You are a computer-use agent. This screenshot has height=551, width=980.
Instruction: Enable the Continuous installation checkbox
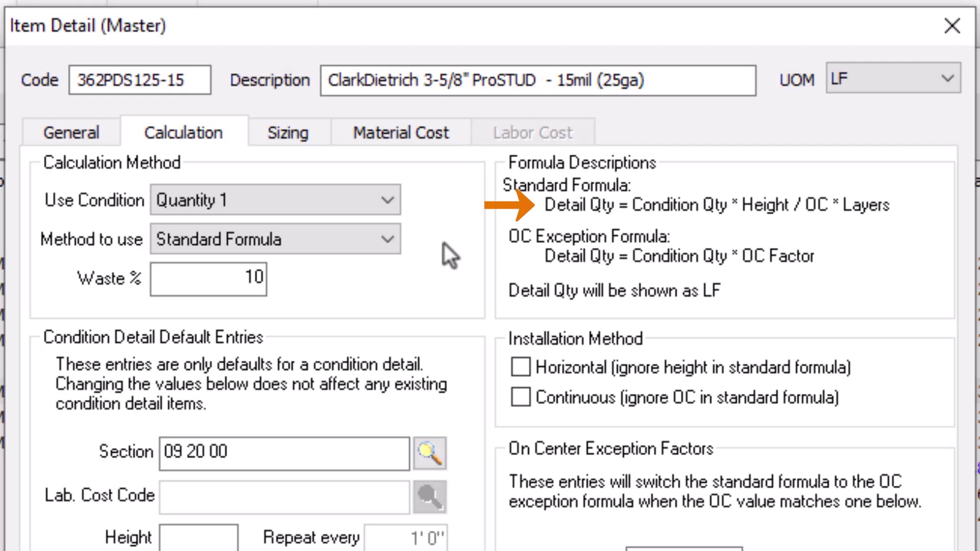[521, 397]
